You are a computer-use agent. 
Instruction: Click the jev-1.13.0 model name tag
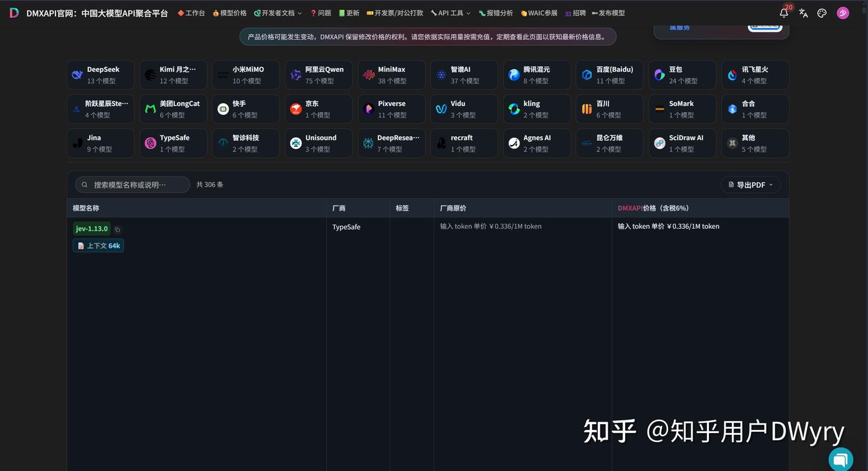(x=92, y=229)
